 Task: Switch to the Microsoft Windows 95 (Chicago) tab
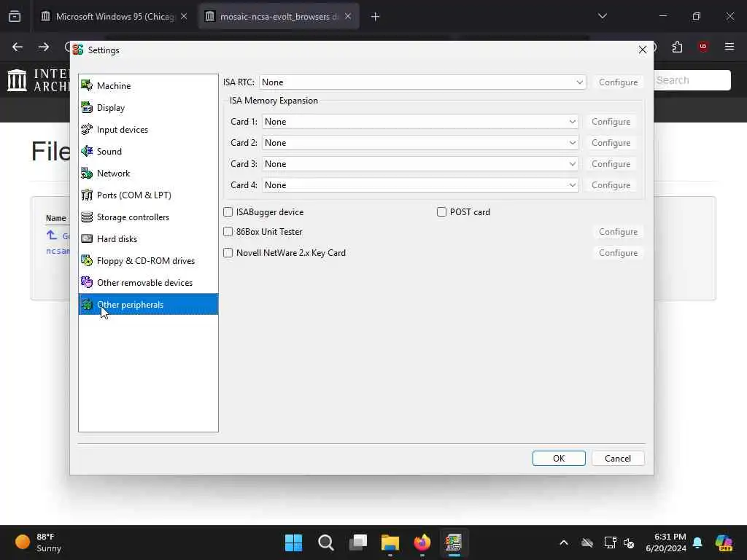click(x=115, y=17)
